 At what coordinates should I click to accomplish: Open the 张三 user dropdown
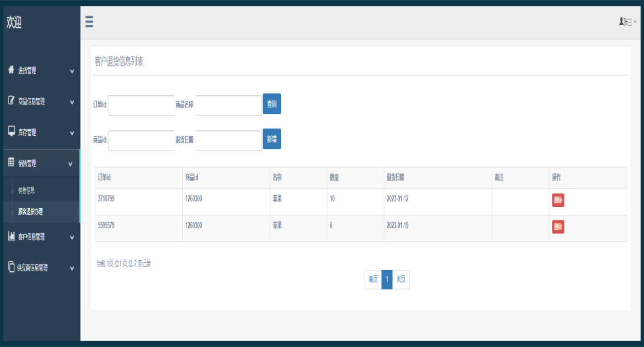[628, 22]
